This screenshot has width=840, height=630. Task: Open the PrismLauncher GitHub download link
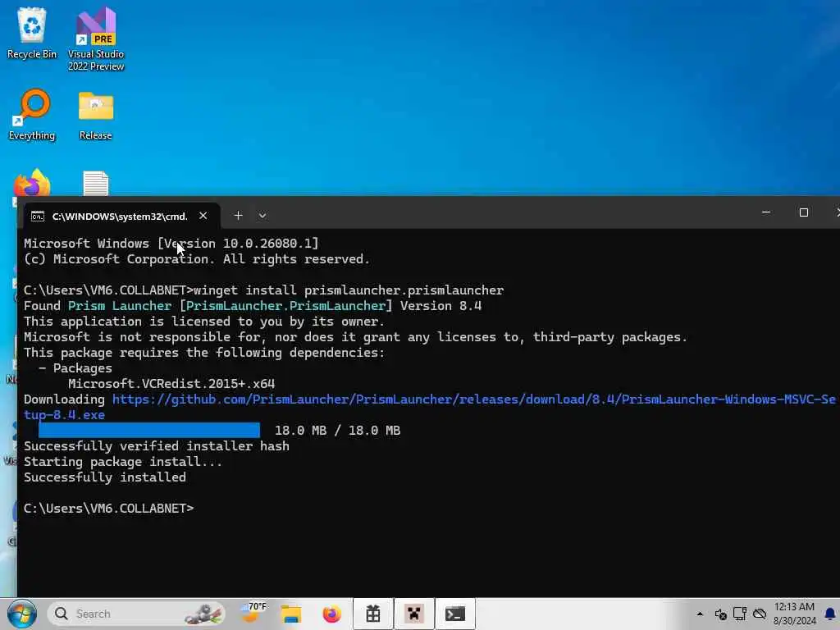[x=429, y=407]
